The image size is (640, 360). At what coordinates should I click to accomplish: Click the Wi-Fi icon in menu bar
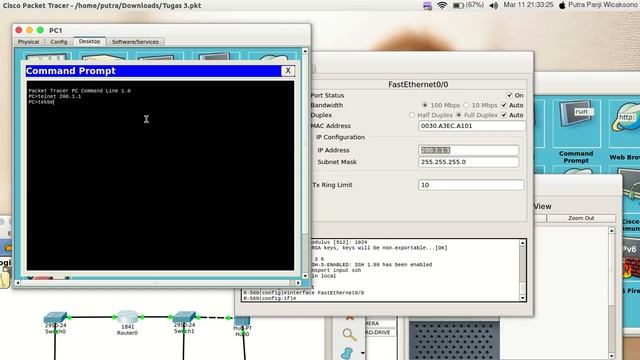pos(442,5)
